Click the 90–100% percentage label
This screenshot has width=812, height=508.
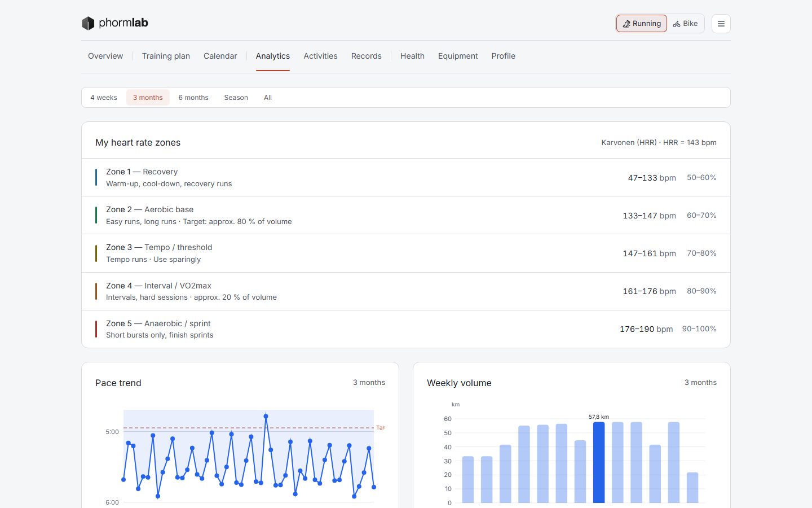click(x=699, y=329)
